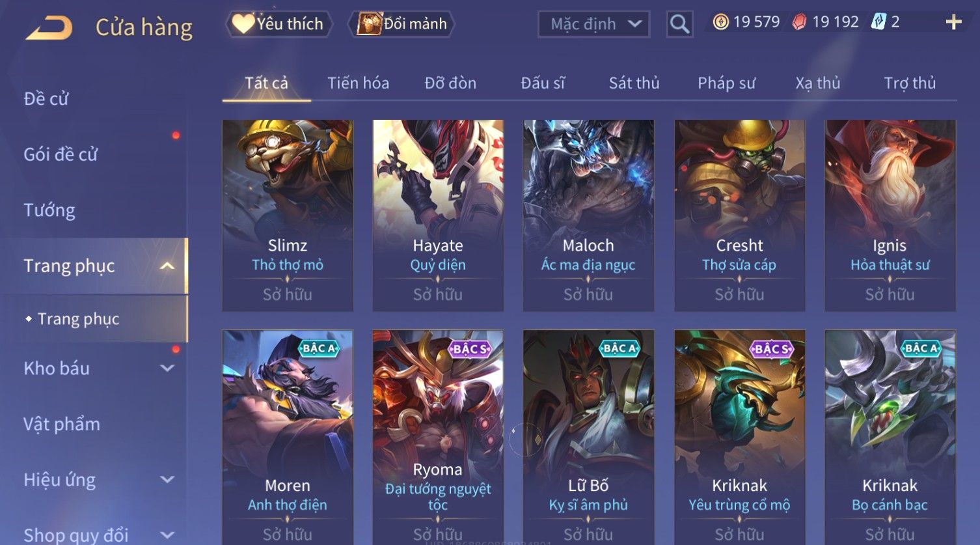Open the Mặc định sort dropdown
The width and height of the screenshot is (980, 545).
[593, 24]
